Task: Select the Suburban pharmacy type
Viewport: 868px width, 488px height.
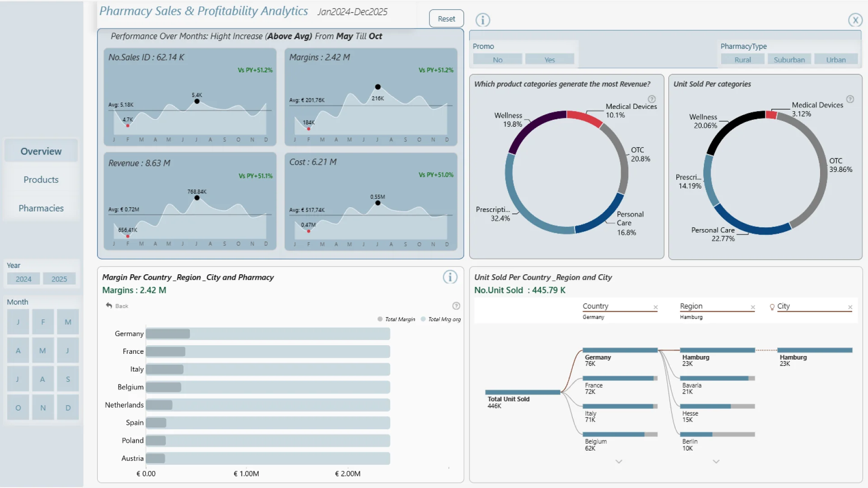Action: pyautogui.click(x=789, y=60)
